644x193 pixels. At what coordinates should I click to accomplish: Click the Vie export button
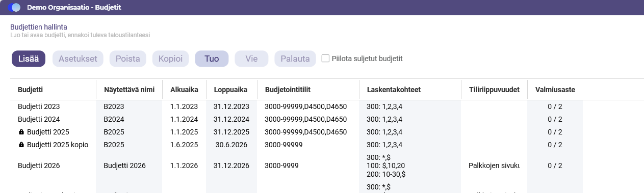251,59
